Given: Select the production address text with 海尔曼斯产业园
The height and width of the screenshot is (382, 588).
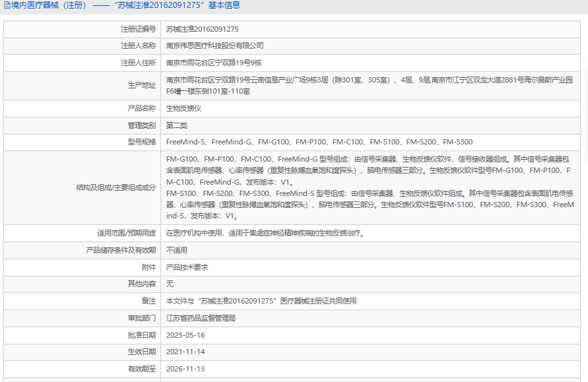Looking at the screenshot, I should 370,86.
